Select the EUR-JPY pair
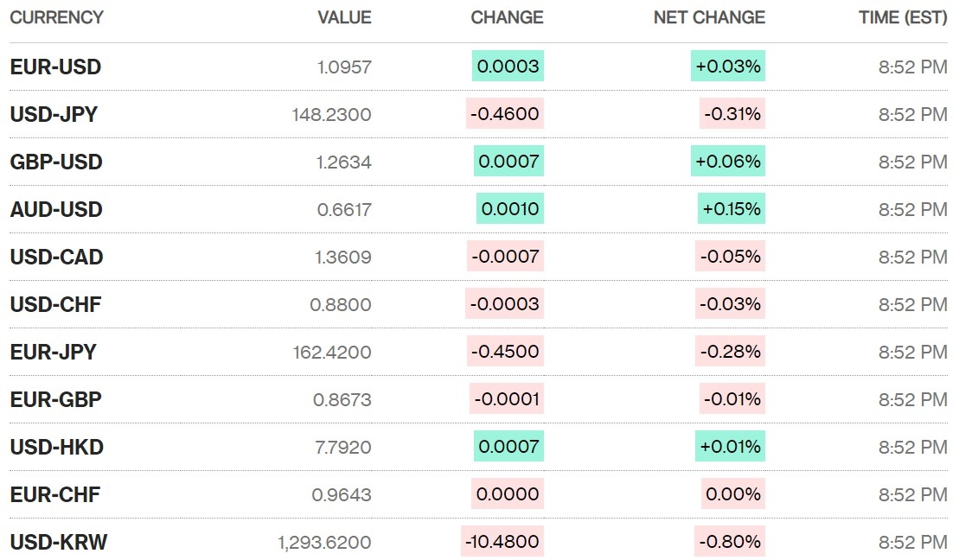The height and width of the screenshot is (560, 959). (54, 352)
